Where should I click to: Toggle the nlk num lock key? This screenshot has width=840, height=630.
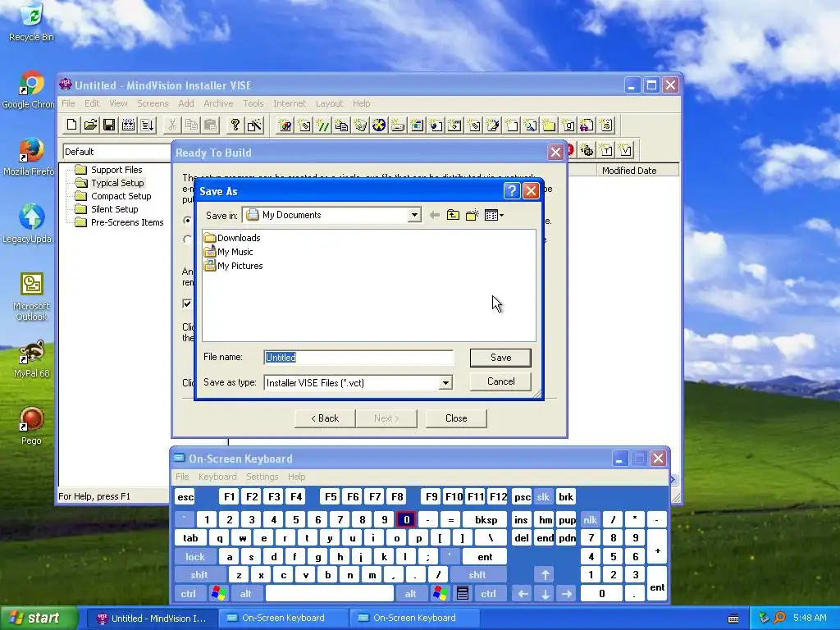tap(590, 519)
